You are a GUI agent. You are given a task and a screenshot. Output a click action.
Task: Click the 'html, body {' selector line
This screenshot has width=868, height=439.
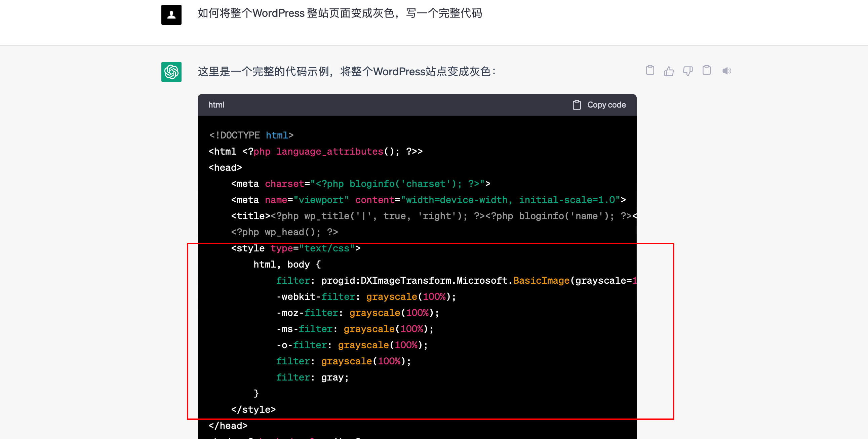click(287, 265)
